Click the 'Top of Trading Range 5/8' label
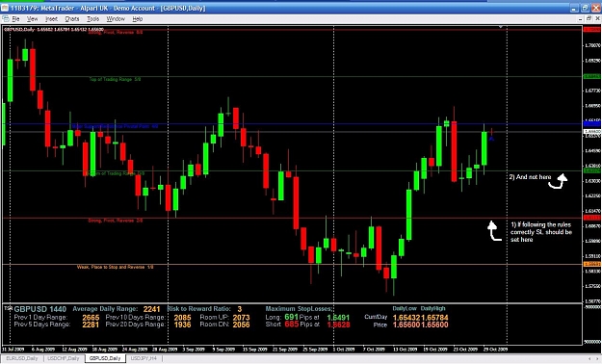602x364 pixels. [115, 80]
